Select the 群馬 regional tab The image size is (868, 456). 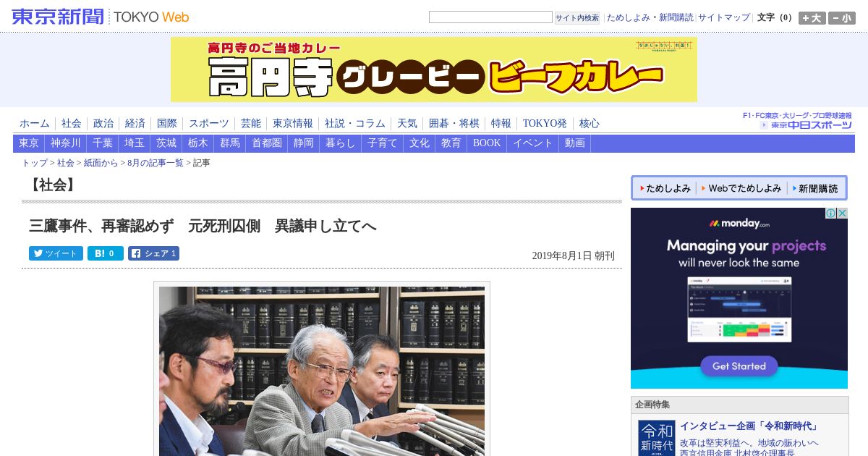tap(230, 143)
